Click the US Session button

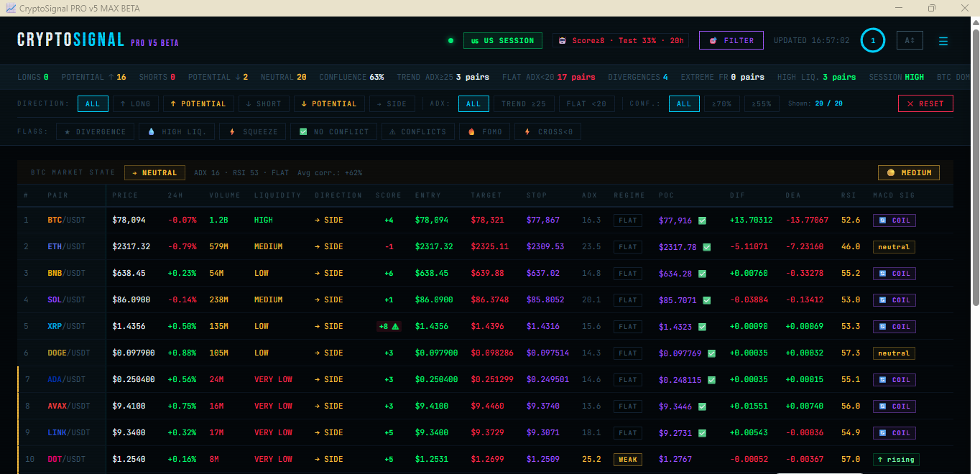[x=503, y=40]
